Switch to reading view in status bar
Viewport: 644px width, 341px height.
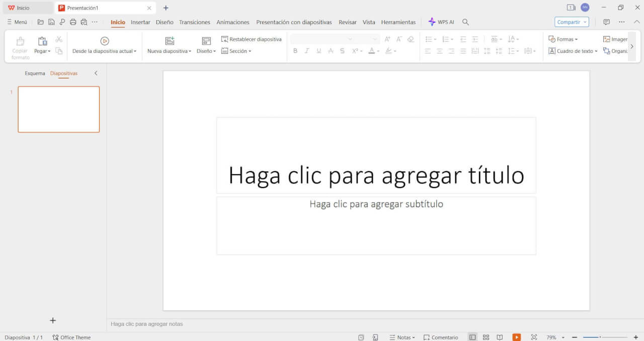(x=500, y=337)
